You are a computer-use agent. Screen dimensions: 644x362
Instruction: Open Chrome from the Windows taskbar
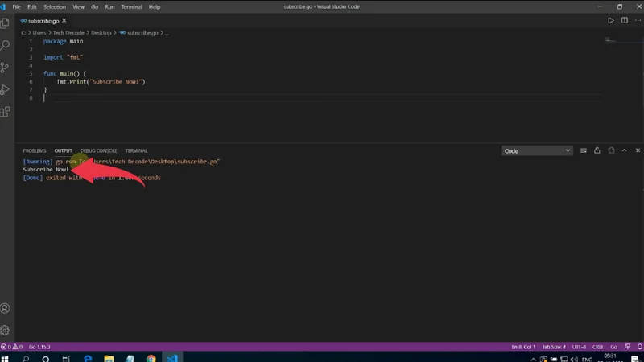point(151,358)
